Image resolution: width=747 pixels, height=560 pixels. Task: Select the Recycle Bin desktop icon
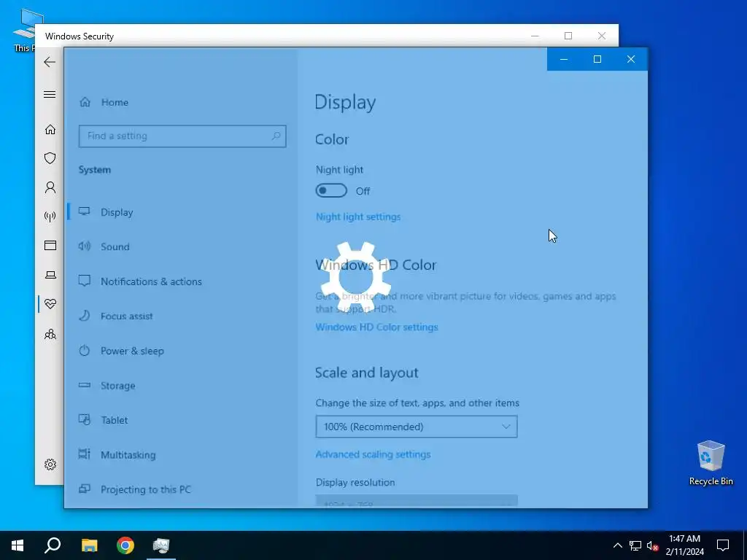click(x=711, y=463)
